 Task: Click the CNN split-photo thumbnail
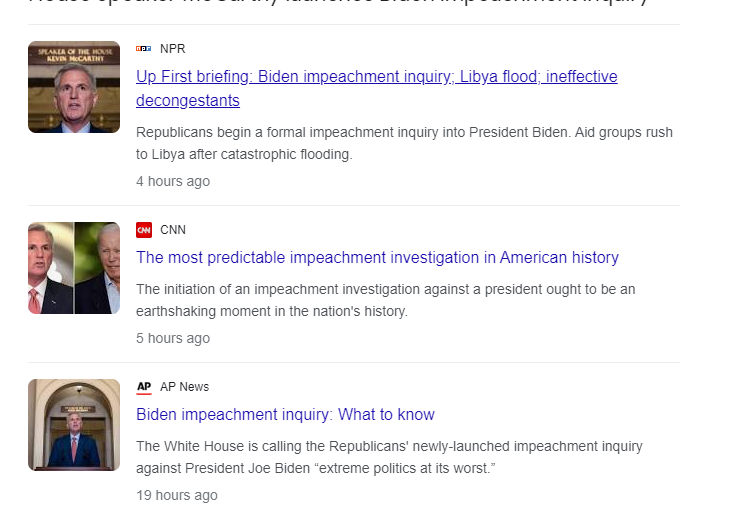click(74, 268)
